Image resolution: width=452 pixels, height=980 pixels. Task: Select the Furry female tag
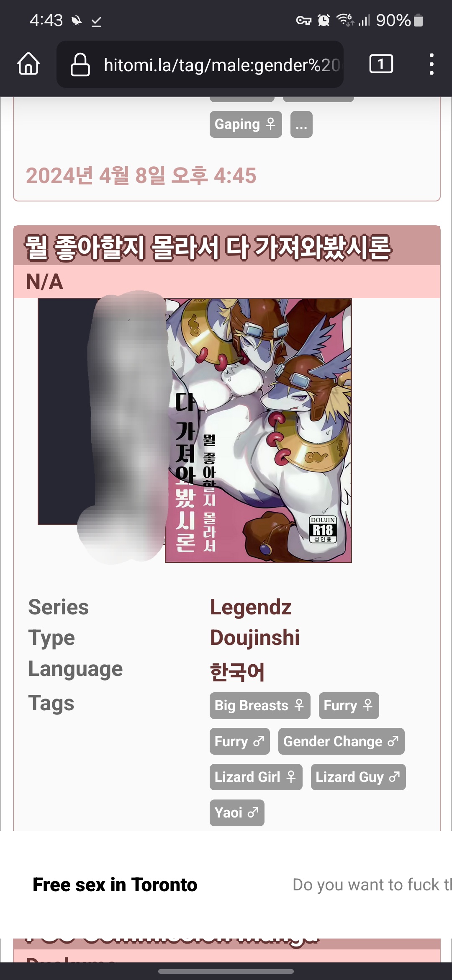[x=349, y=706]
